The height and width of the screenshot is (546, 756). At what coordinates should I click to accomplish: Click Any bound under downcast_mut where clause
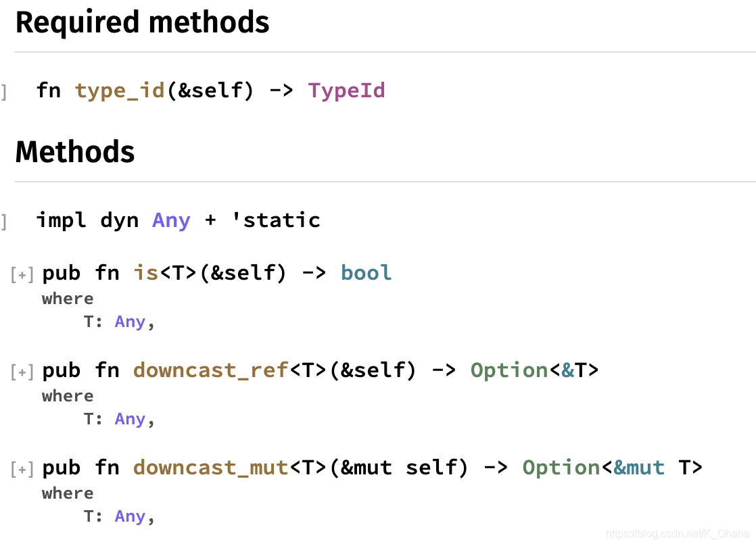[x=131, y=516]
